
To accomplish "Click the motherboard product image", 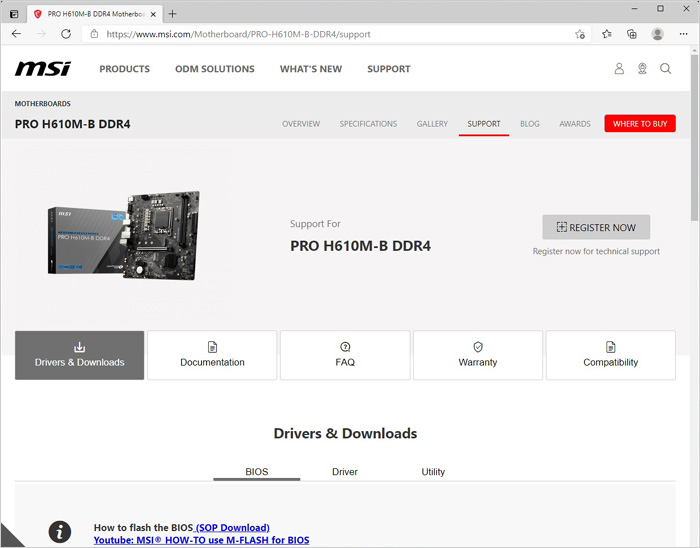I will (124, 236).
